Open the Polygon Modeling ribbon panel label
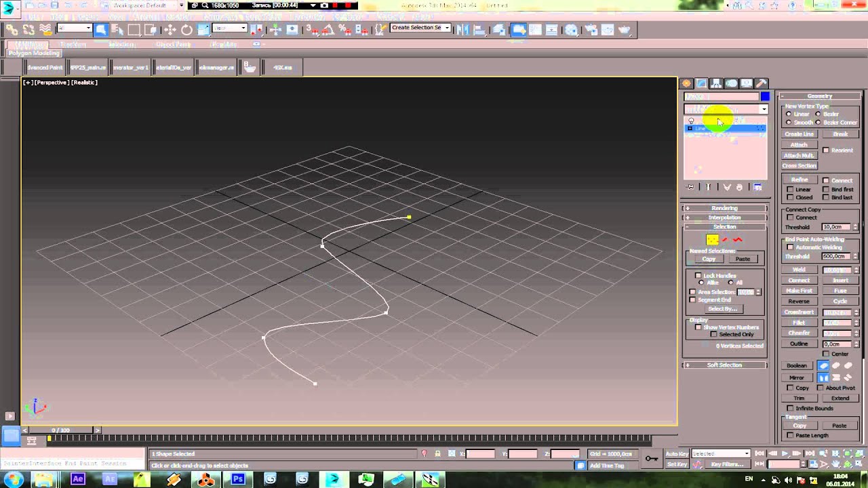Image resolution: width=868 pixels, height=488 pixels. point(34,53)
